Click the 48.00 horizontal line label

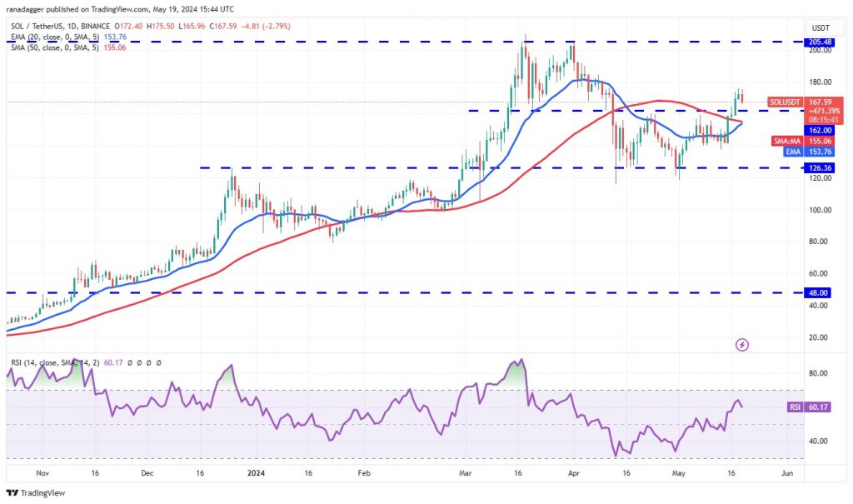click(x=818, y=293)
